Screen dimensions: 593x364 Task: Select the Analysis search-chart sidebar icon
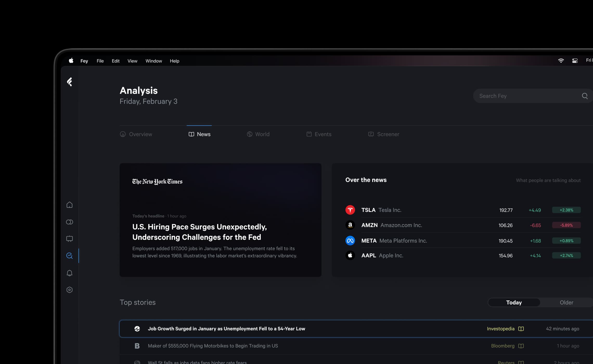coord(69,256)
